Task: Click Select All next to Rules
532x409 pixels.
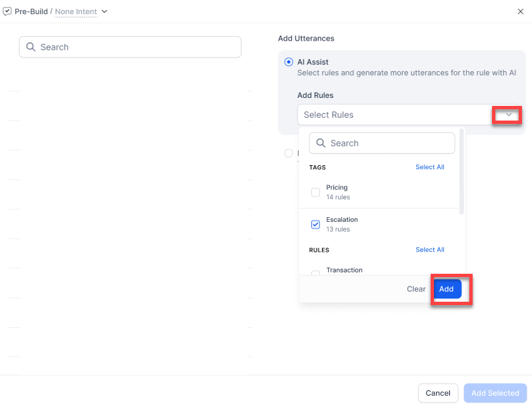Action: 429,250
